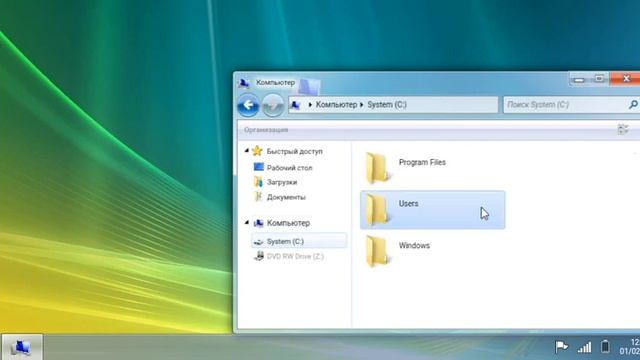This screenshot has height=360, width=640.
Task: Click the System (C:) breadcrumb segment
Action: pos(387,105)
